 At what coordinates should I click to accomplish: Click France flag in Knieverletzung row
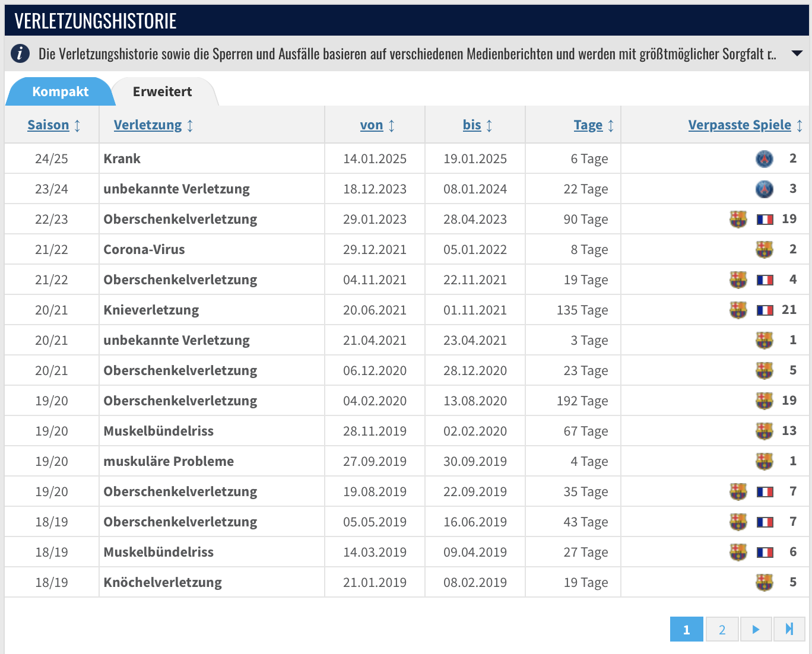point(765,310)
